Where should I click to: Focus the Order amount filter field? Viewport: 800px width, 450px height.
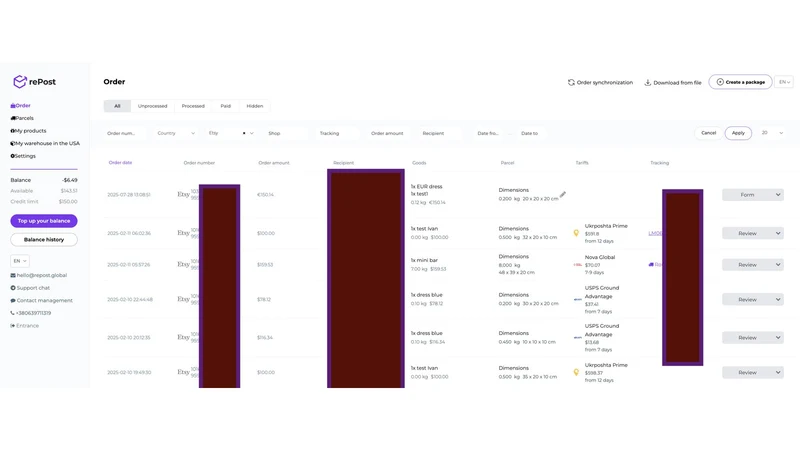389,133
